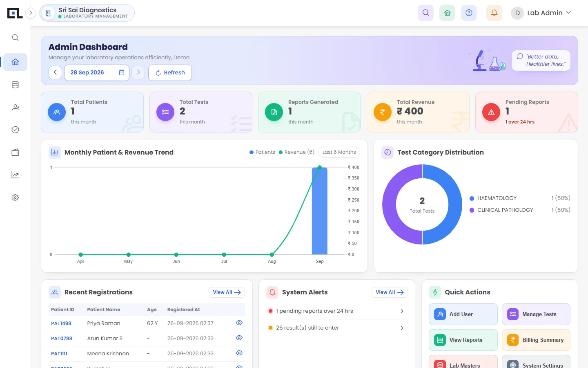Open the wallet icon in the sidebar

click(x=15, y=153)
